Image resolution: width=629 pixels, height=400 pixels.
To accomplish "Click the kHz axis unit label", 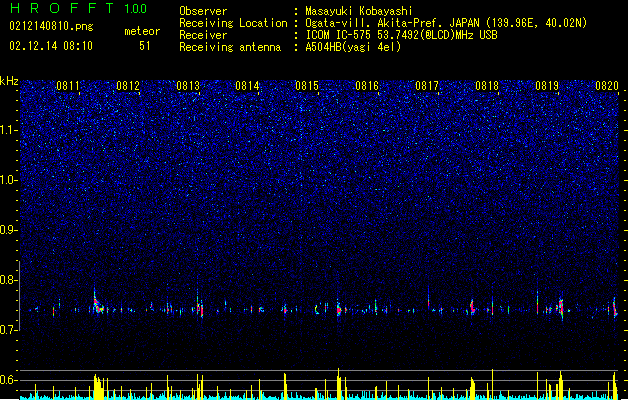I will pyautogui.click(x=9, y=81).
